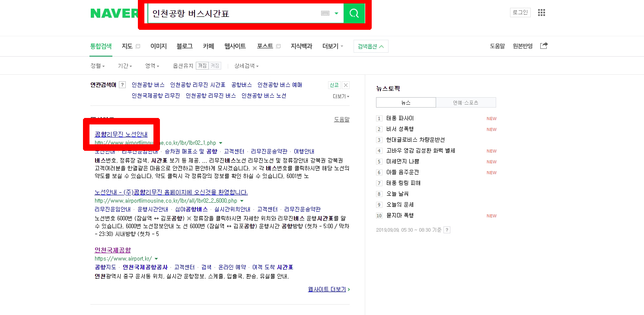Open the 영역 dropdown
The height and width of the screenshot is (315, 644).
point(152,66)
